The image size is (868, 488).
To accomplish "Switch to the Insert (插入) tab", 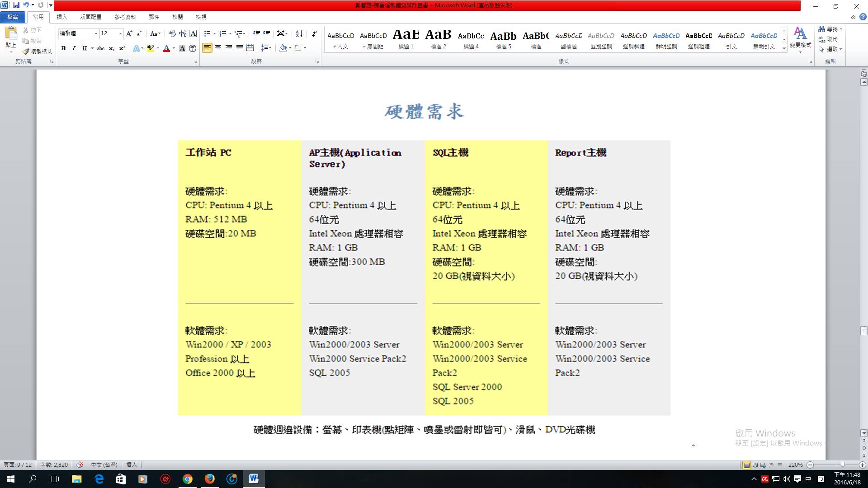I will 61,17.
